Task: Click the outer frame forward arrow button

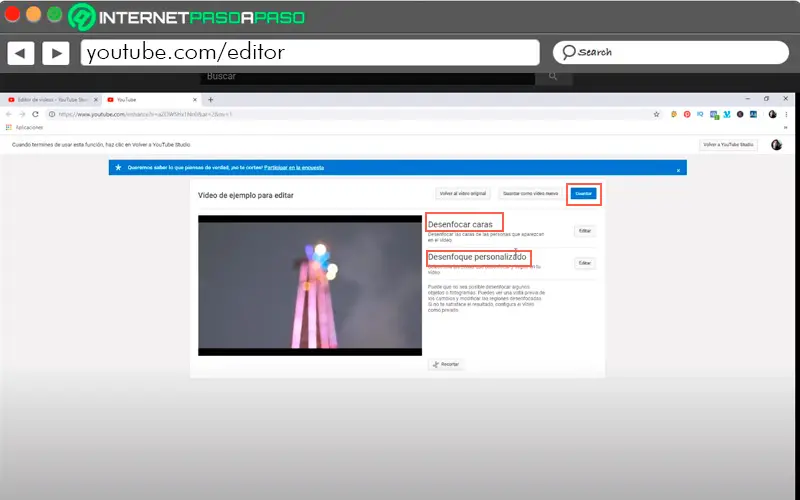Action: [56, 53]
